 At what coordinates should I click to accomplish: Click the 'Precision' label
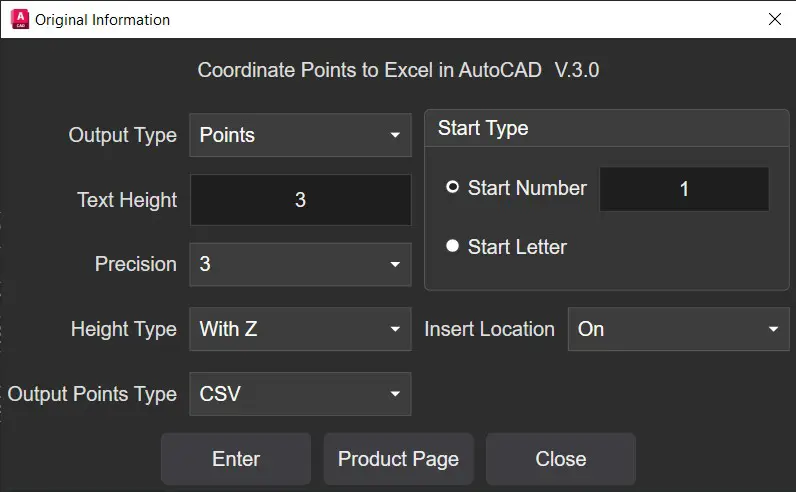(136, 264)
